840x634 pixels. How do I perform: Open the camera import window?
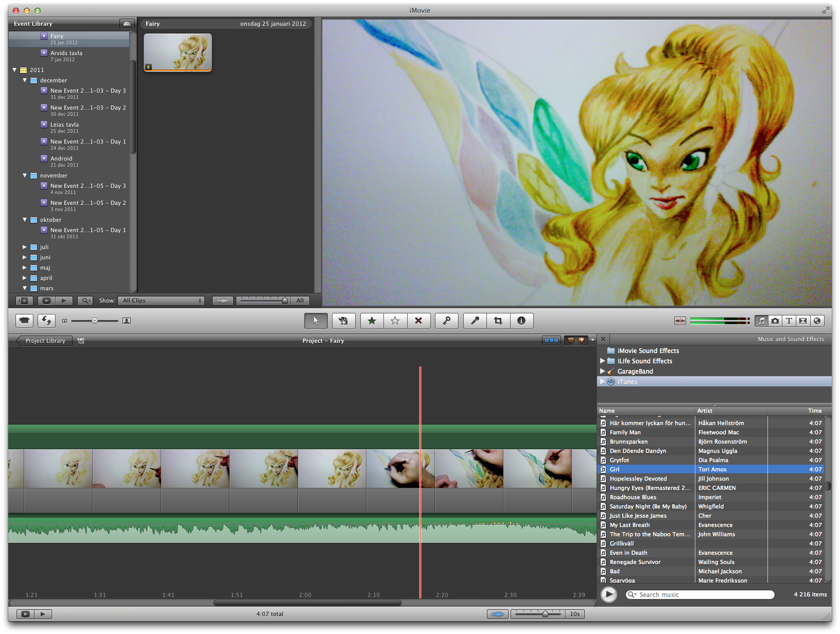pyautogui.click(x=24, y=321)
